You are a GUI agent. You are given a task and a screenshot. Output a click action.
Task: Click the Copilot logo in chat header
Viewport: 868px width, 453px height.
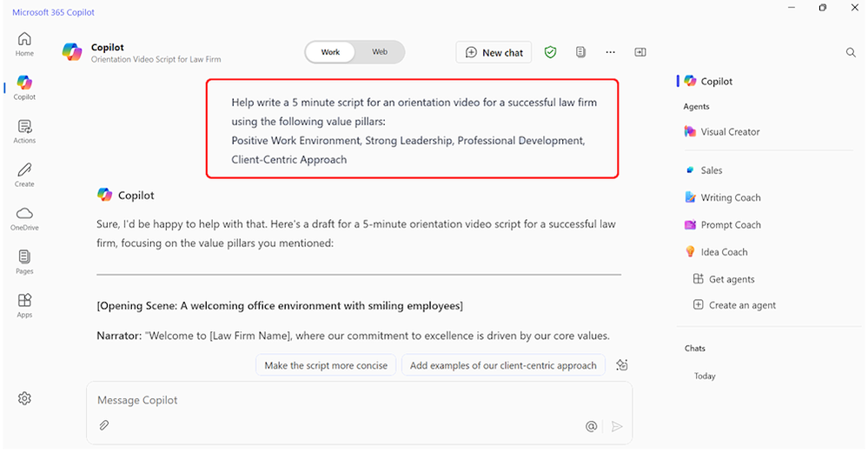point(72,52)
